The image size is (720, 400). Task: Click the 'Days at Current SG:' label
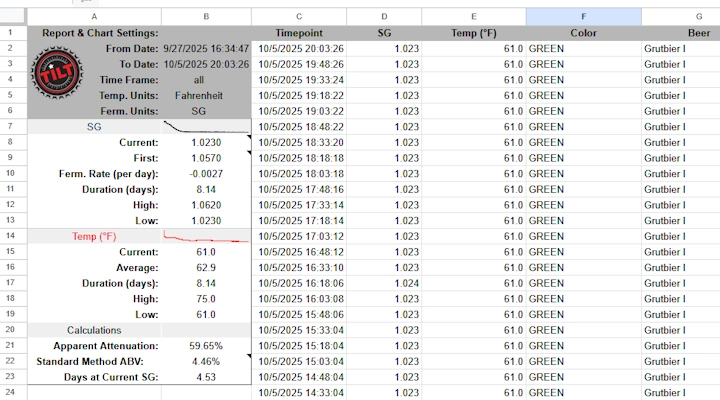tap(111, 377)
